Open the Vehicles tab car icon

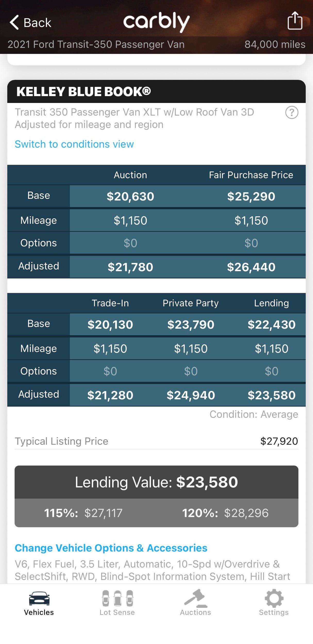click(39, 598)
